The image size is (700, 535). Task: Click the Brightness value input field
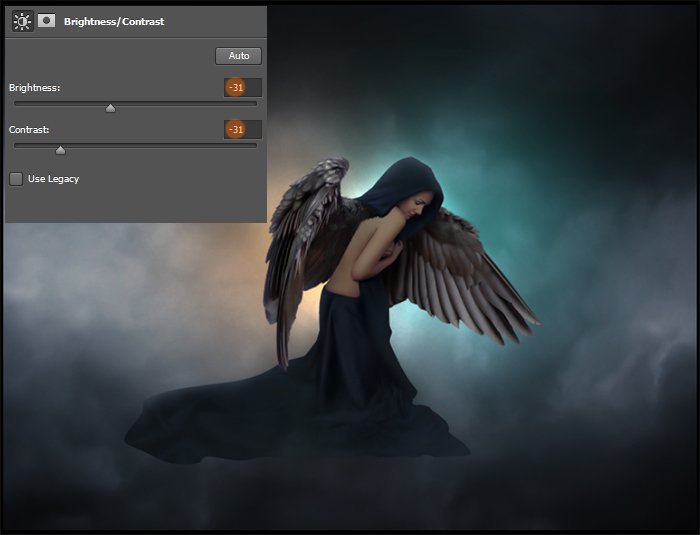(243, 88)
